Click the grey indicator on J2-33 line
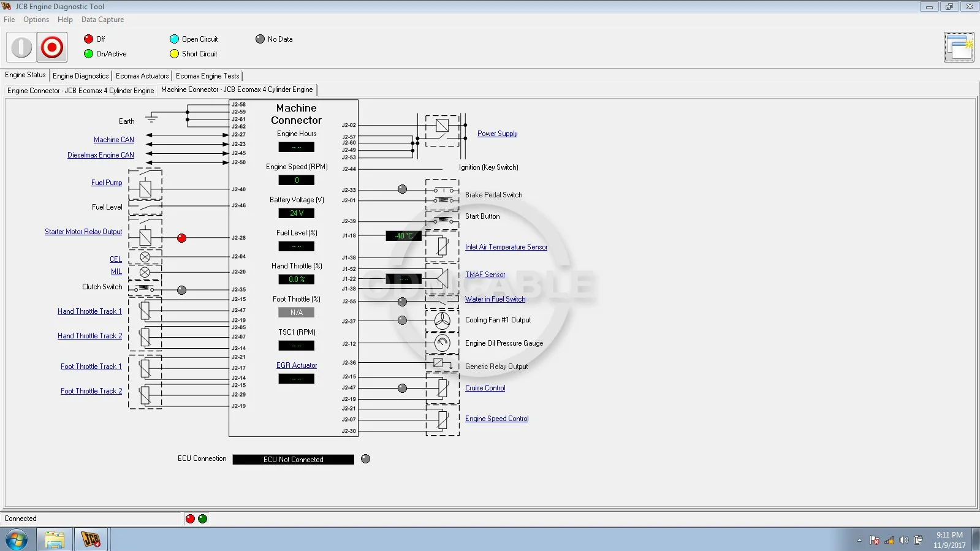Viewport: 980px width, 551px height. [402, 189]
